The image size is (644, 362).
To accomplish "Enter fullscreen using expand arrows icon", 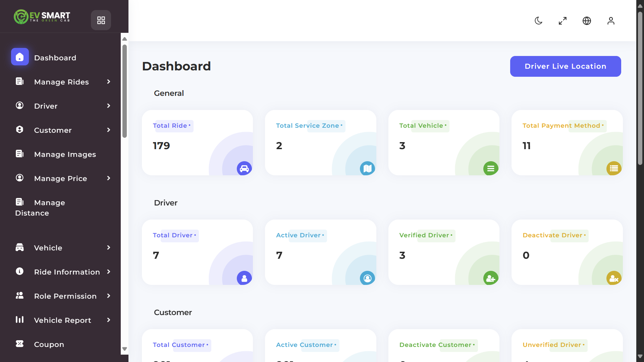I will click(562, 21).
